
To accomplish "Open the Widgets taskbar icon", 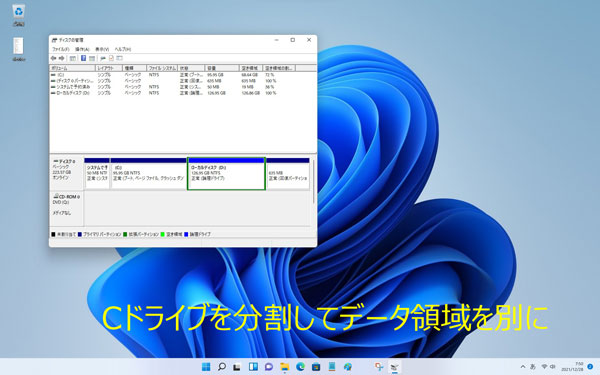I will (253, 367).
